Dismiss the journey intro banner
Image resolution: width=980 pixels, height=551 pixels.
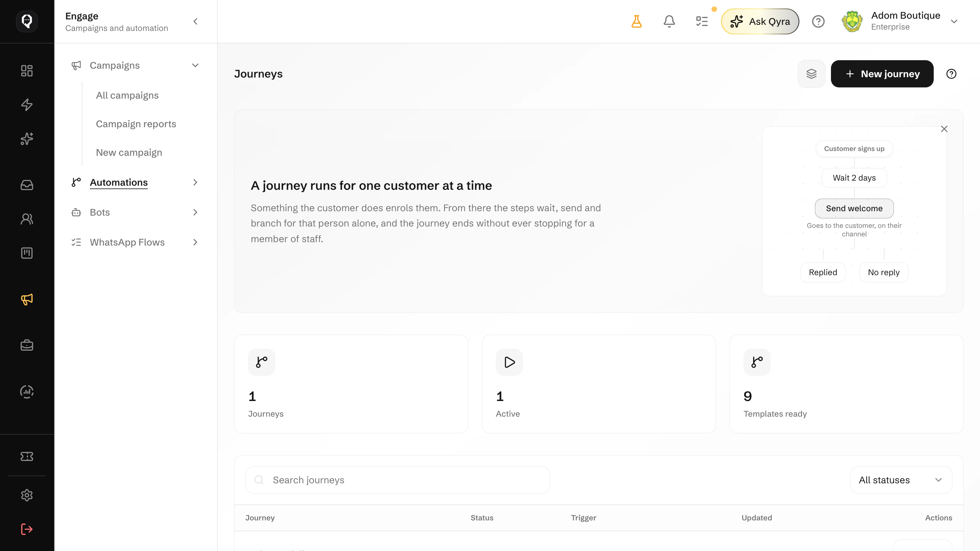click(x=944, y=129)
